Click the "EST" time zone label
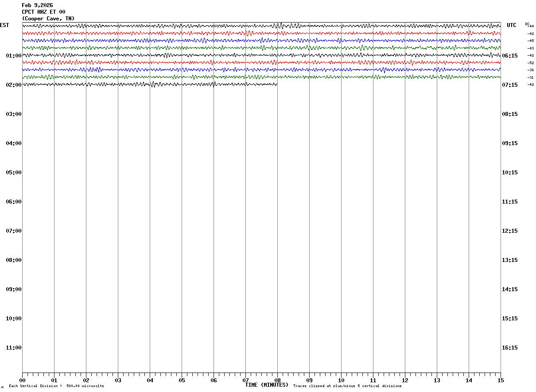 coord(4,25)
